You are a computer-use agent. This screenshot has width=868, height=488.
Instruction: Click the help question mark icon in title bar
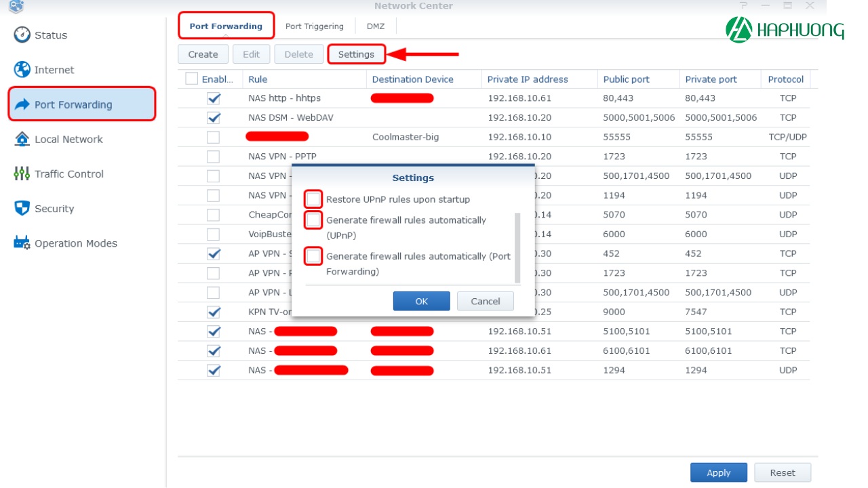pos(744,5)
